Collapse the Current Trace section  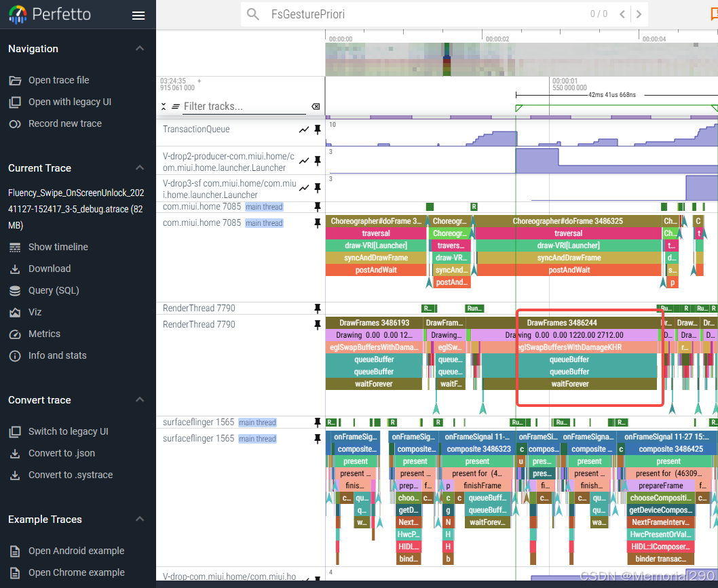click(x=140, y=168)
